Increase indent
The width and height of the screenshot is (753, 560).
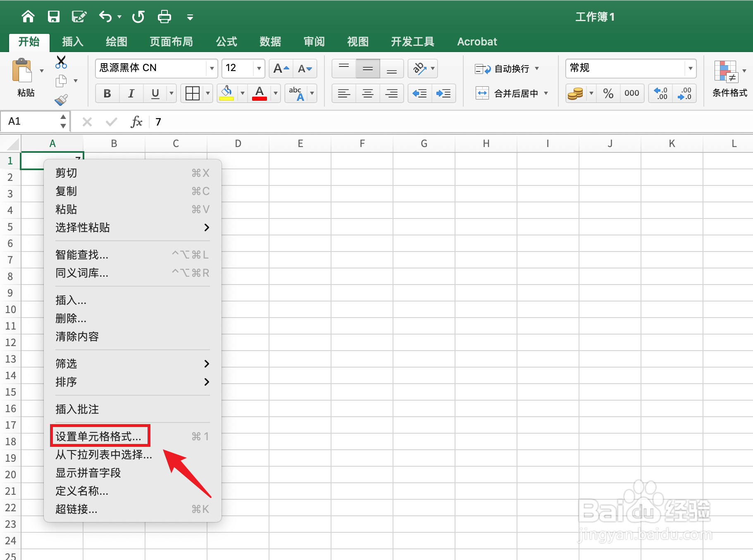click(444, 93)
